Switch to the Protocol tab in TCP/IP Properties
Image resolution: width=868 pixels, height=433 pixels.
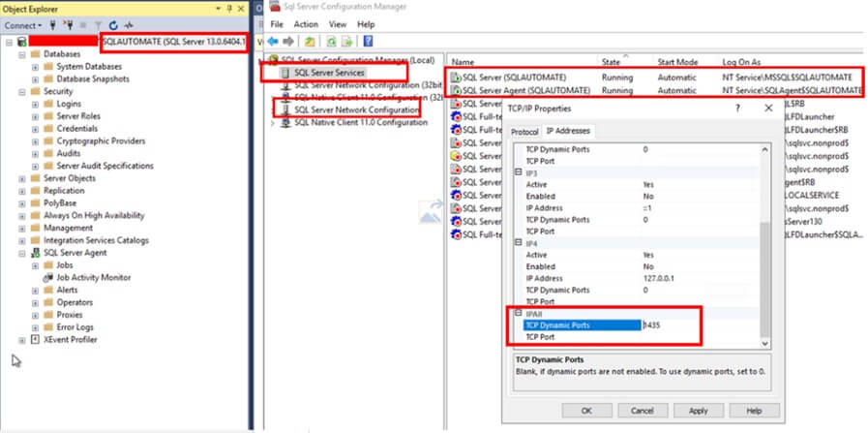coord(524,132)
